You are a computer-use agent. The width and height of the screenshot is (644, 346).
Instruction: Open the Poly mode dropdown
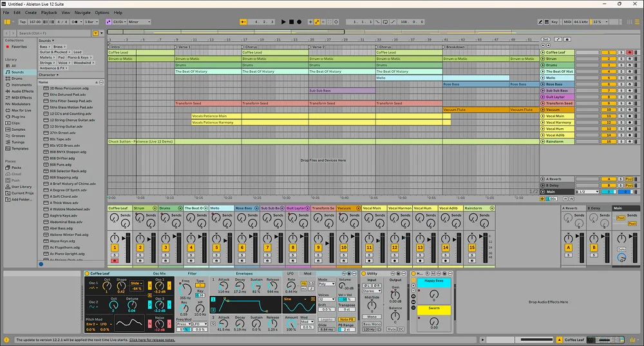tap(327, 284)
